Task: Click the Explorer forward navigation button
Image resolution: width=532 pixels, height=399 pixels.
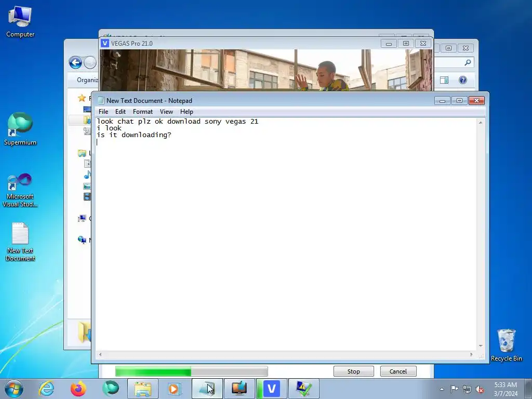Action: (90, 62)
